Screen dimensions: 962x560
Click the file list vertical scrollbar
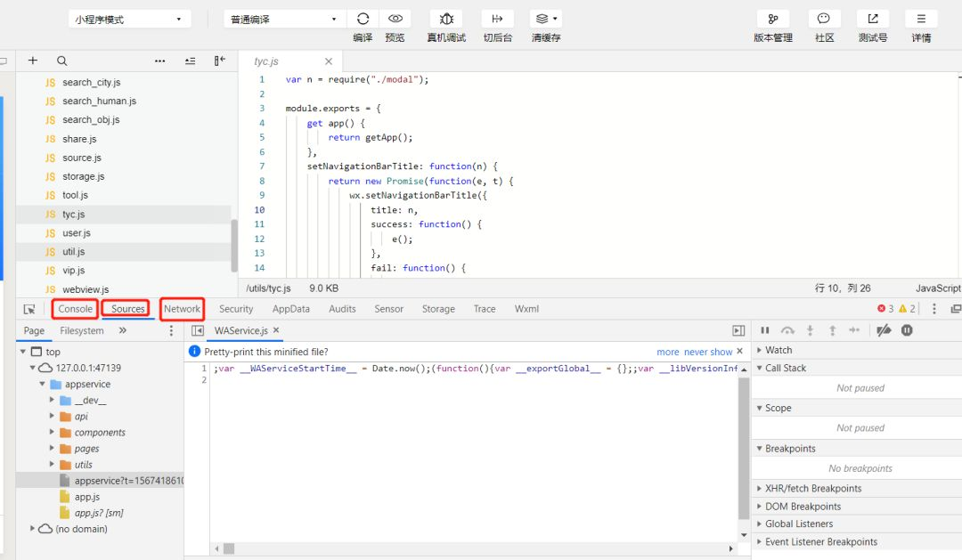[x=233, y=246]
